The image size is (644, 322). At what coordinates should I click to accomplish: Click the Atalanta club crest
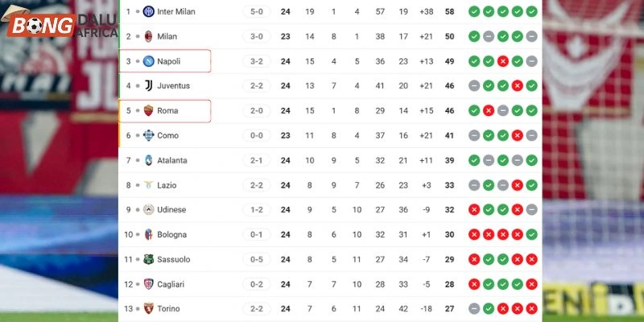(148, 160)
